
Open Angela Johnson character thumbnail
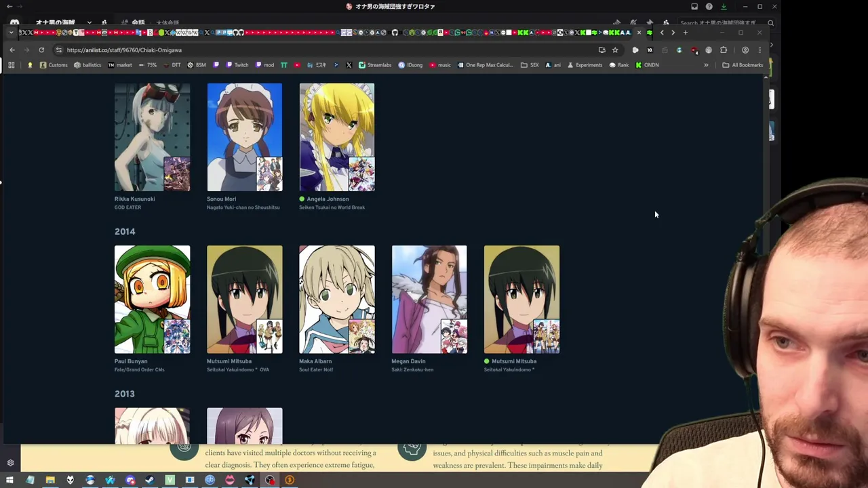click(x=336, y=137)
